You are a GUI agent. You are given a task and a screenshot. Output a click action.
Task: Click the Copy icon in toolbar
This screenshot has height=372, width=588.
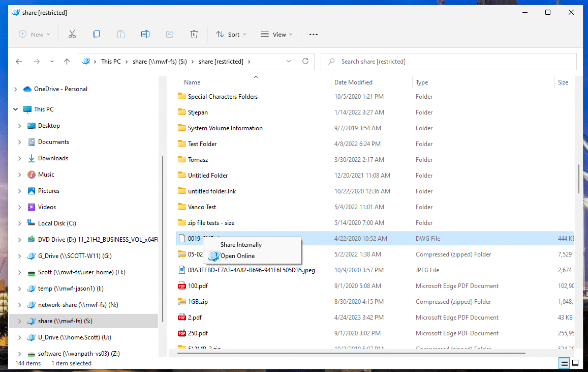pyautogui.click(x=96, y=34)
